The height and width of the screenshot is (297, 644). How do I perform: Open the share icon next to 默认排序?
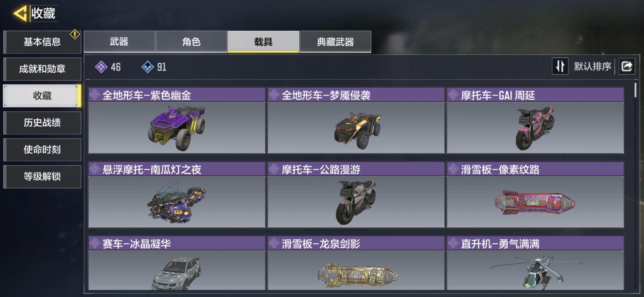(x=627, y=66)
